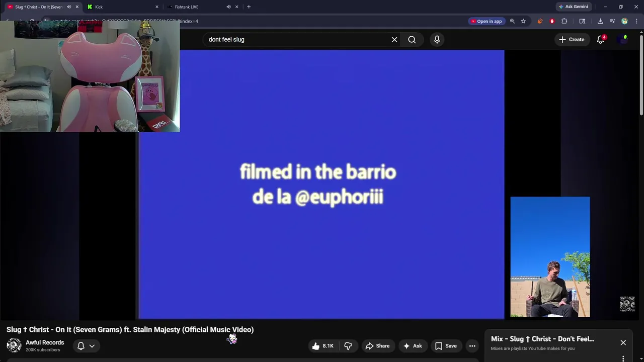Click the webcam overlay with pink chair
Image resolution: width=644 pixels, height=362 pixels.
coord(90,76)
